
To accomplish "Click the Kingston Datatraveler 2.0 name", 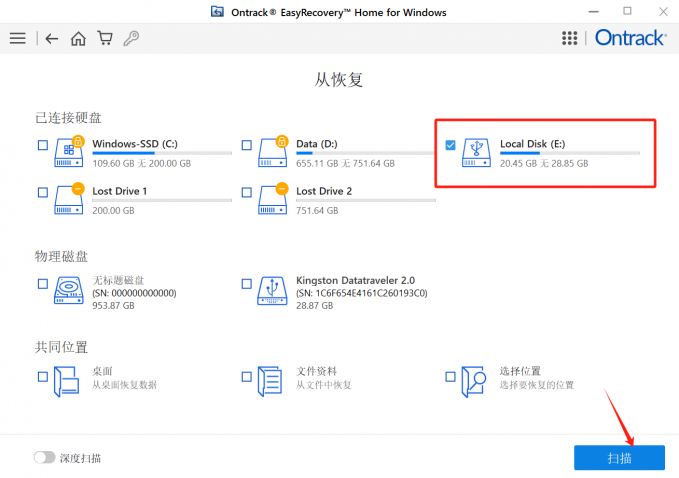I will [356, 280].
